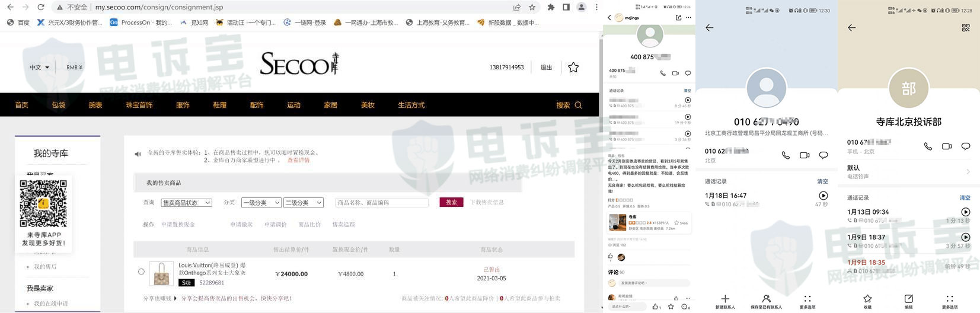Click the SECOO logo
Screen dimensions: 980x313
(x=299, y=64)
